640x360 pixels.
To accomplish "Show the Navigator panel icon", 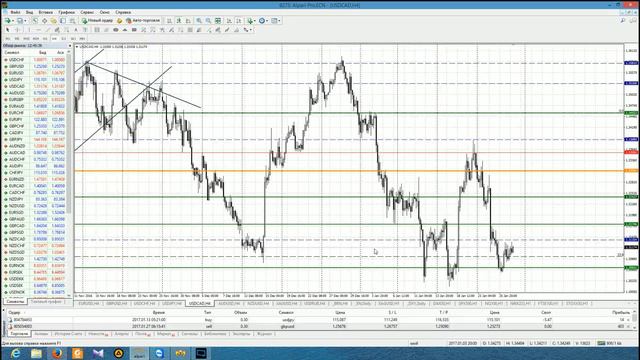I will coord(53,20).
